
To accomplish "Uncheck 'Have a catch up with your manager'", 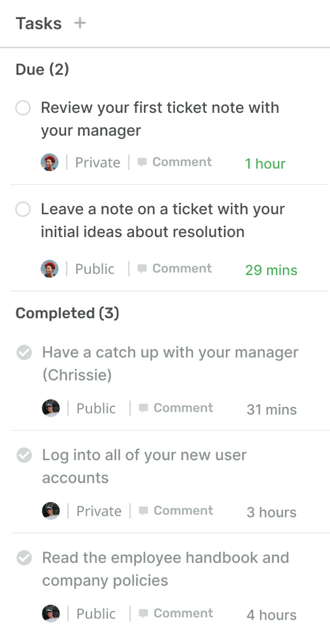I will point(24,352).
